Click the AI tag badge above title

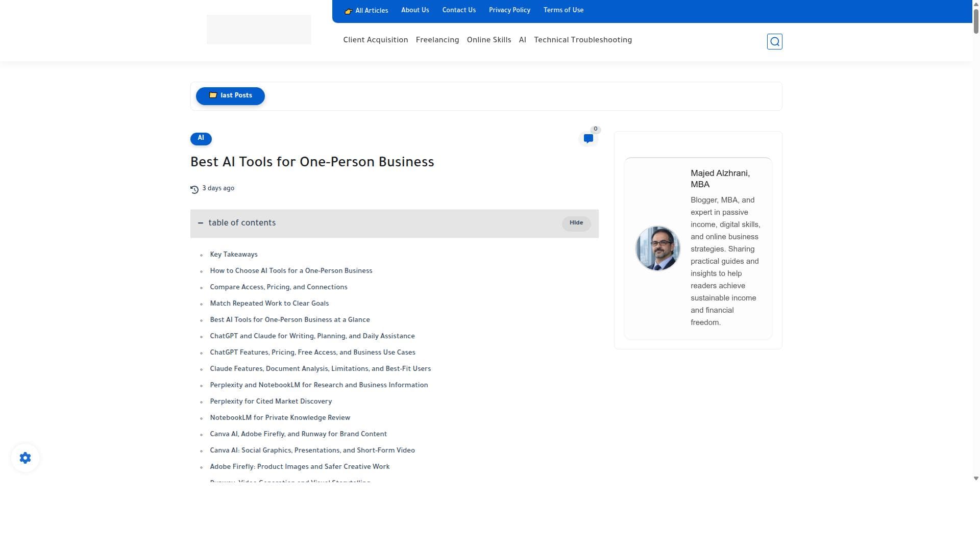(x=201, y=138)
